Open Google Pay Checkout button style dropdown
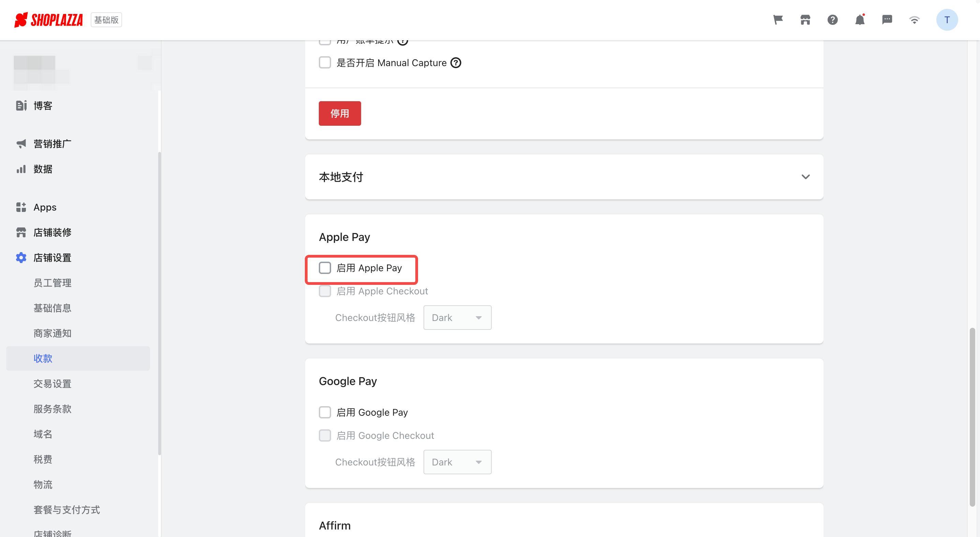The height and width of the screenshot is (537, 980). pyautogui.click(x=457, y=462)
